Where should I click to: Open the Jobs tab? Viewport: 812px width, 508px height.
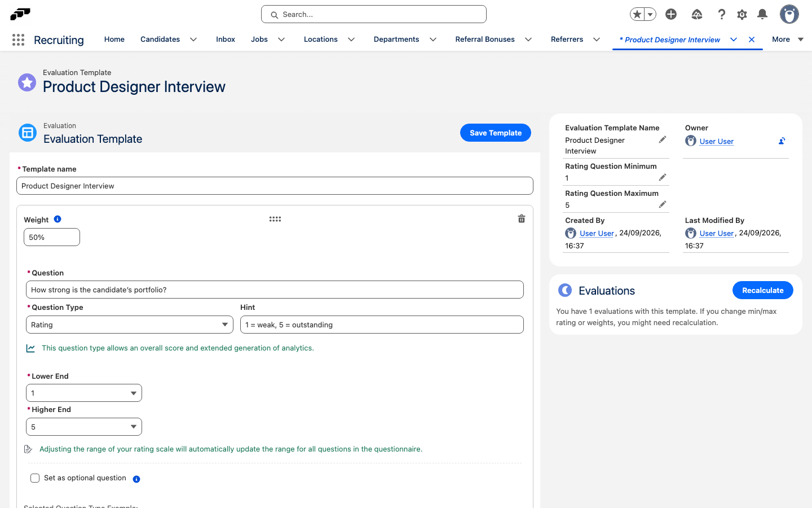pos(259,40)
